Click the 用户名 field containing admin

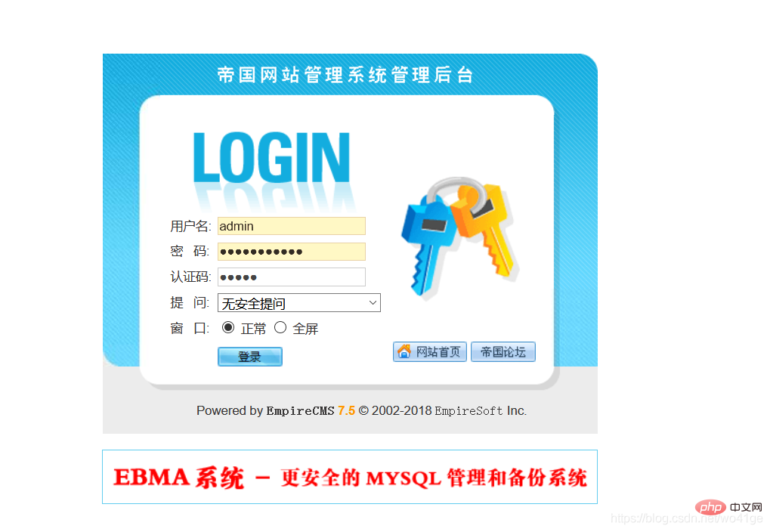292,226
